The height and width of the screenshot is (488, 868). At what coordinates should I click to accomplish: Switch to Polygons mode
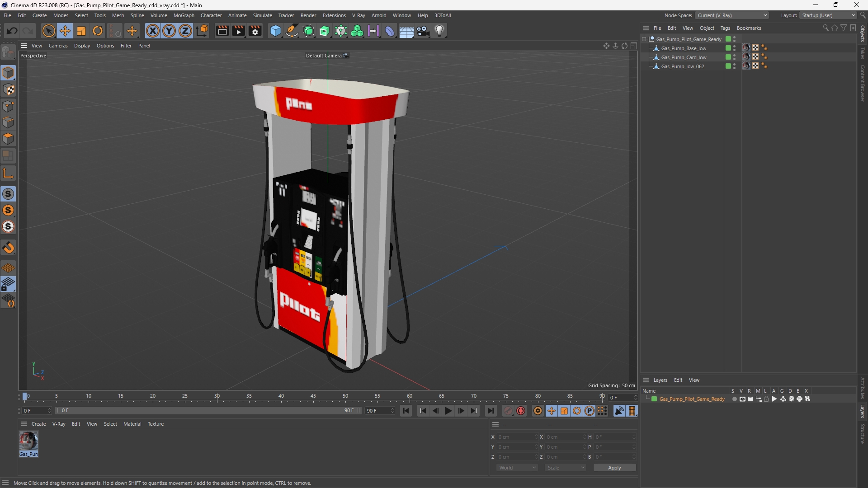tap(8, 139)
